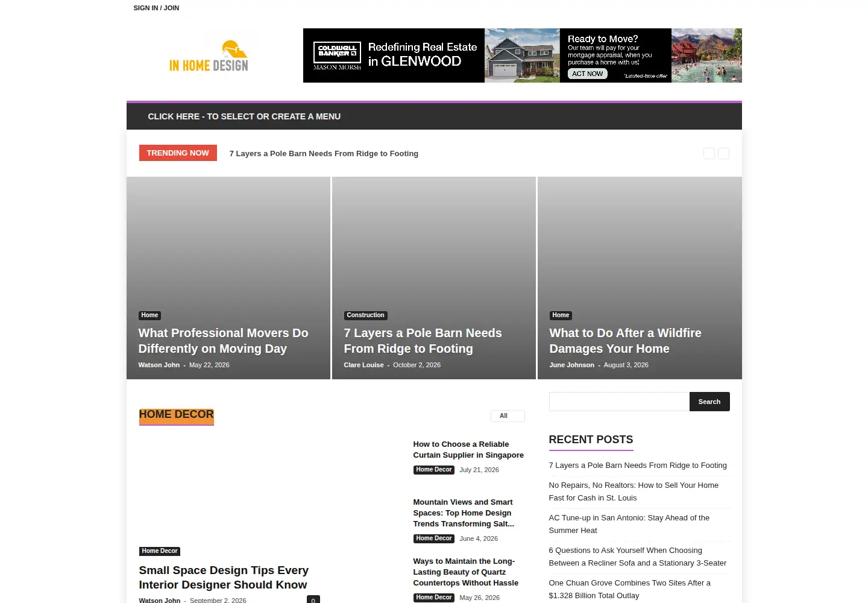Image resolution: width=868 pixels, height=603 pixels.
Task: View author Clare Louise's profile
Action: tap(363, 365)
